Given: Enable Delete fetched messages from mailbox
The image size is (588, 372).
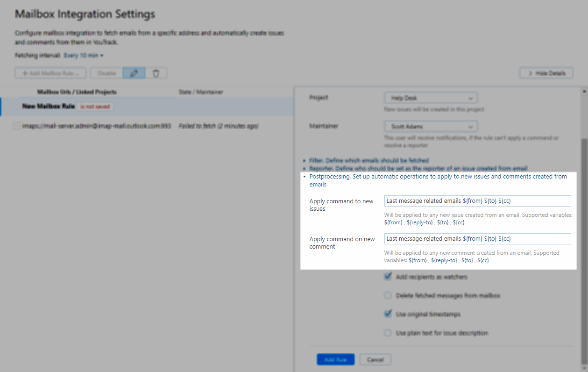Looking at the screenshot, I should (388, 295).
